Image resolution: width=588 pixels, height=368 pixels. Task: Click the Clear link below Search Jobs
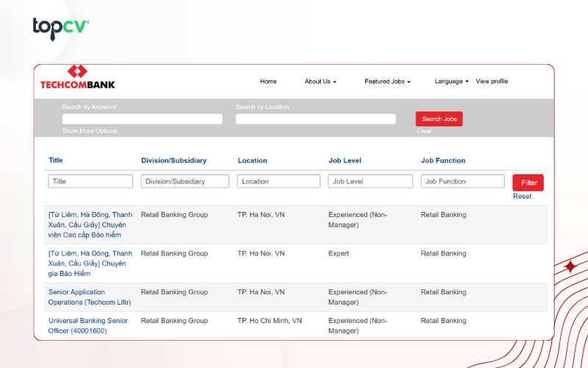(424, 131)
